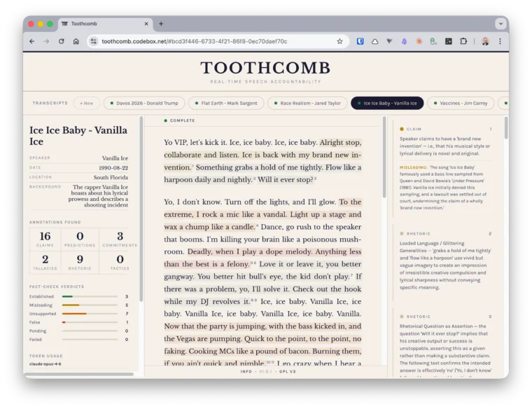Open Flat Earth - Mark Sargent transcript
This screenshot has height=409, width=532.
pyautogui.click(x=226, y=103)
